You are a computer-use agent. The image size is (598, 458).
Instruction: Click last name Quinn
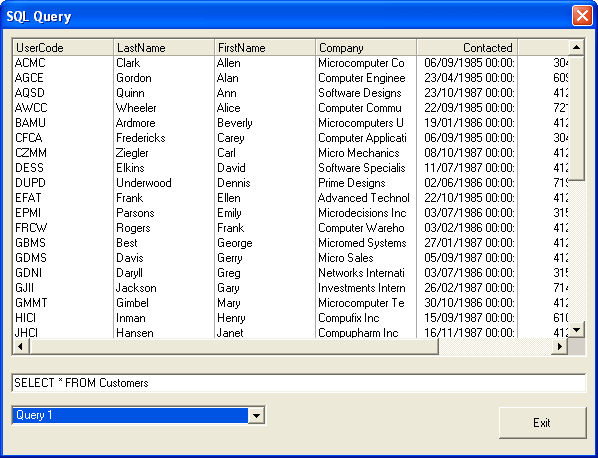pos(130,93)
